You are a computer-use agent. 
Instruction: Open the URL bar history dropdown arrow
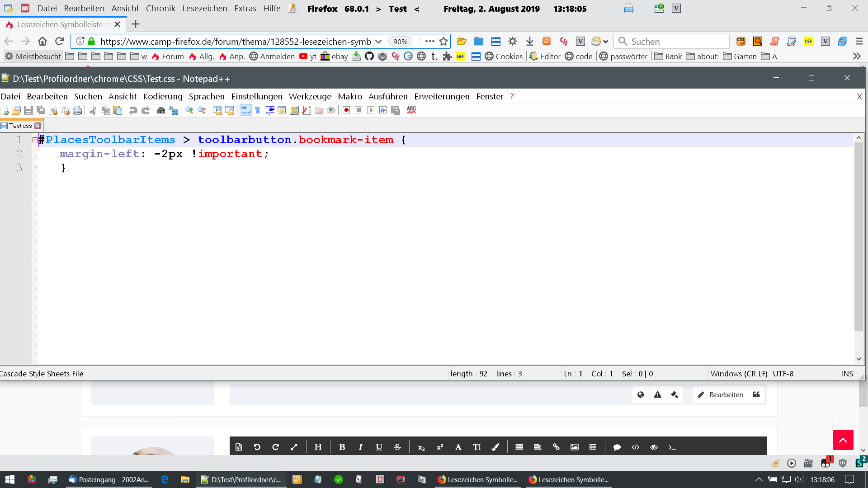point(378,42)
